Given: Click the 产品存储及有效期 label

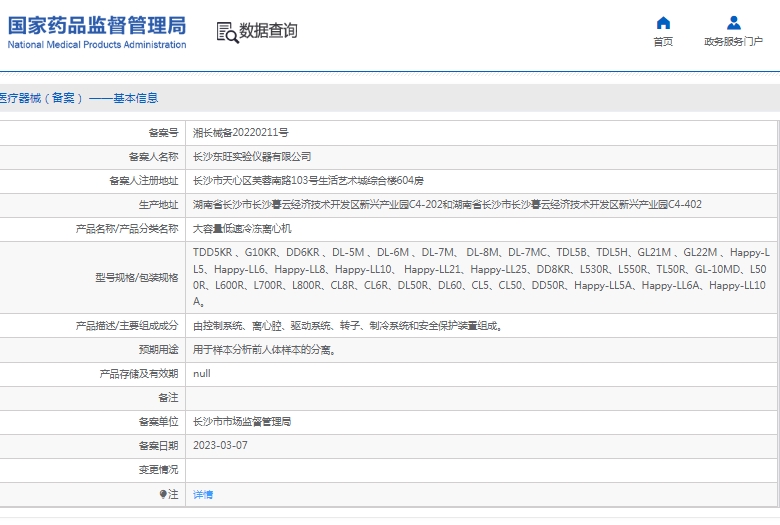Looking at the screenshot, I should (x=139, y=374).
